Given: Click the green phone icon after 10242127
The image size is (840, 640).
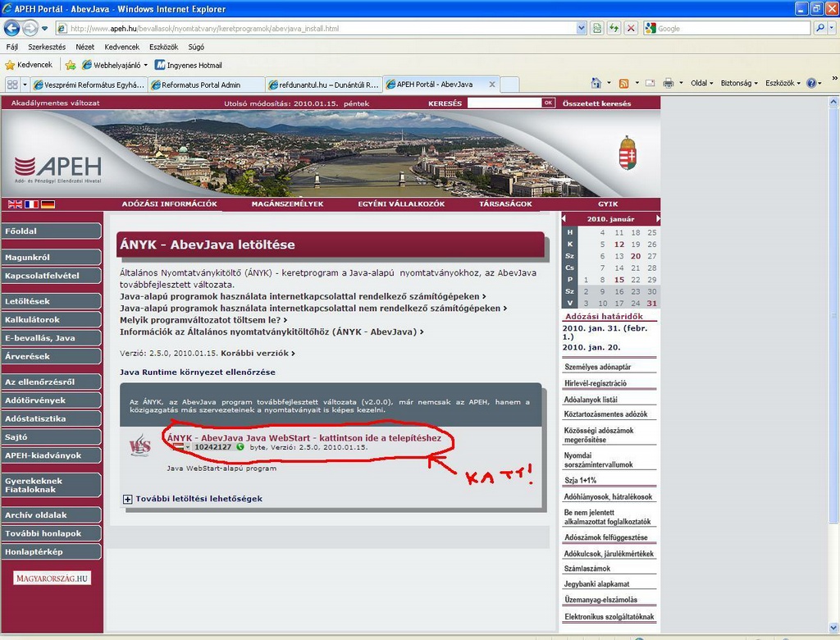Looking at the screenshot, I should (x=240, y=447).
